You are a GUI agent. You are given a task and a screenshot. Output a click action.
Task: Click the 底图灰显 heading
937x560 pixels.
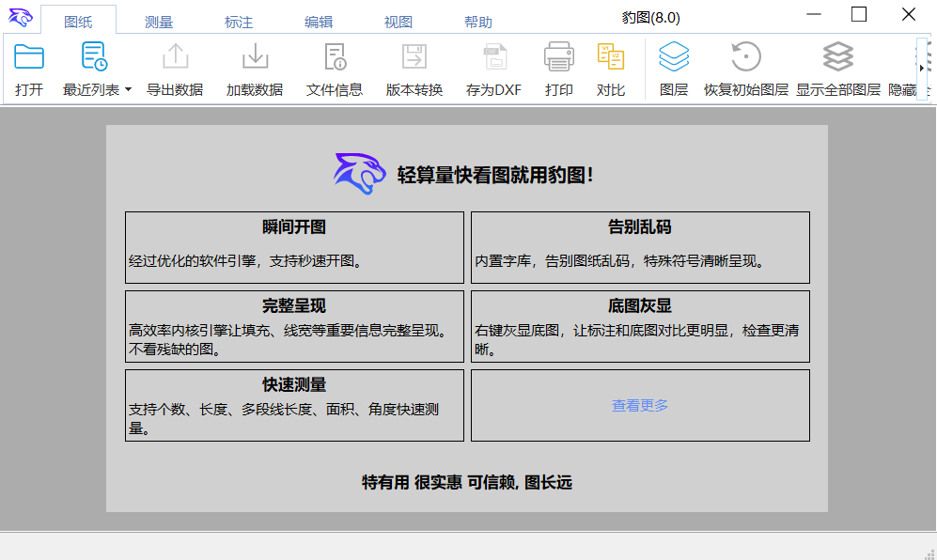pyautogui.click(x=640, y=306)
